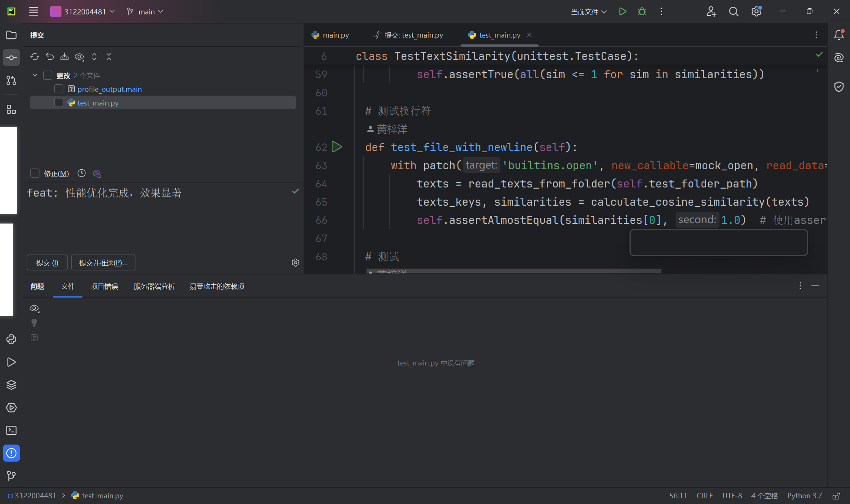
Task: Open Code With Me user icon
Action: tap(711, 11)
